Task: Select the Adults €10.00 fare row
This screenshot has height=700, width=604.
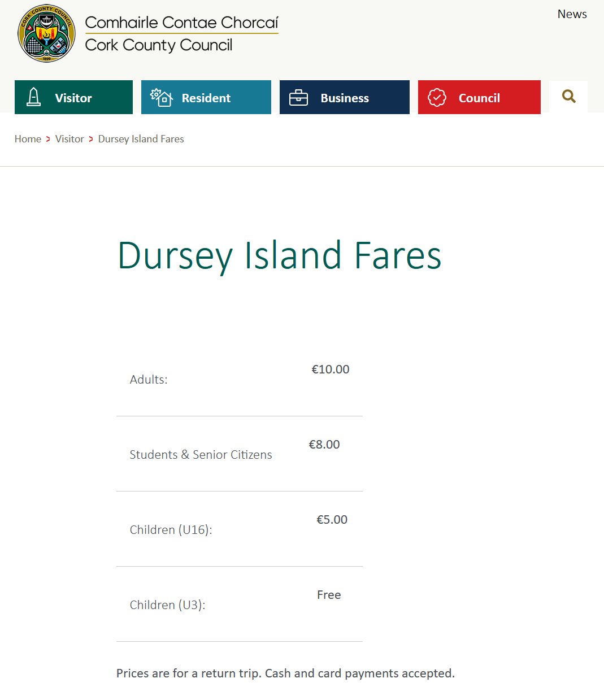Action: click(x=240, y=379)
